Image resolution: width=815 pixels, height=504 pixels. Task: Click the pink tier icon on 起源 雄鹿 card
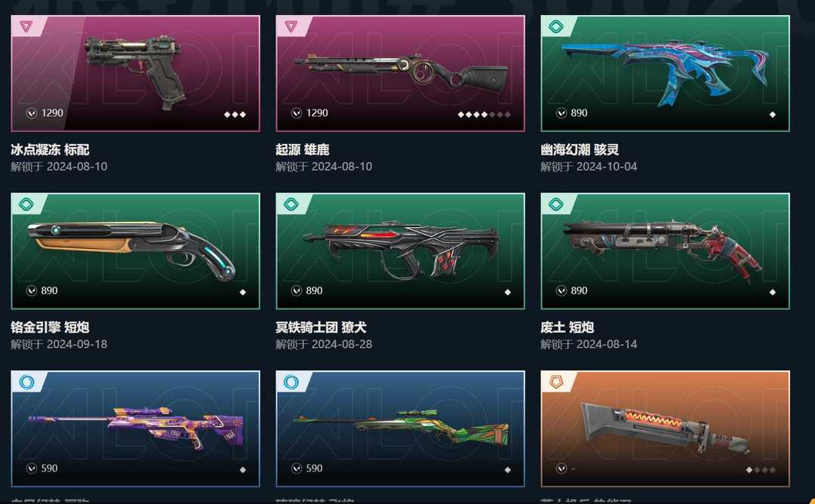tap(291, 26)
